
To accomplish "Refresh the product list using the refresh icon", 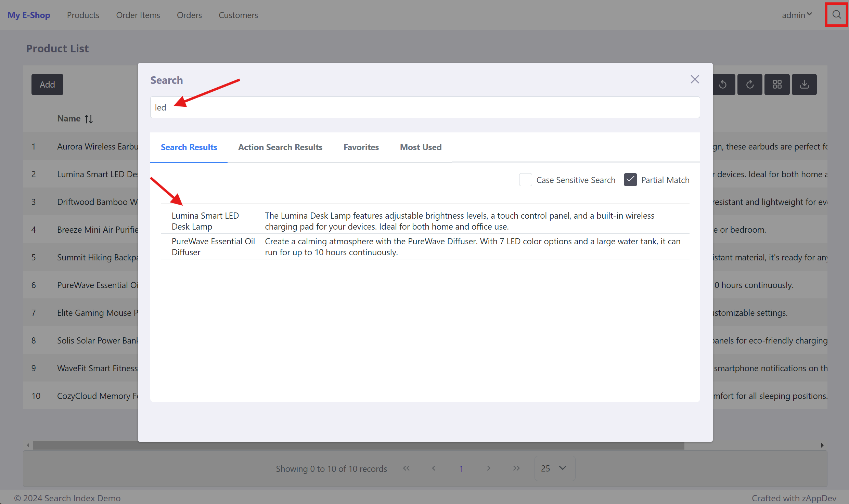I will (x=750, y=84).
